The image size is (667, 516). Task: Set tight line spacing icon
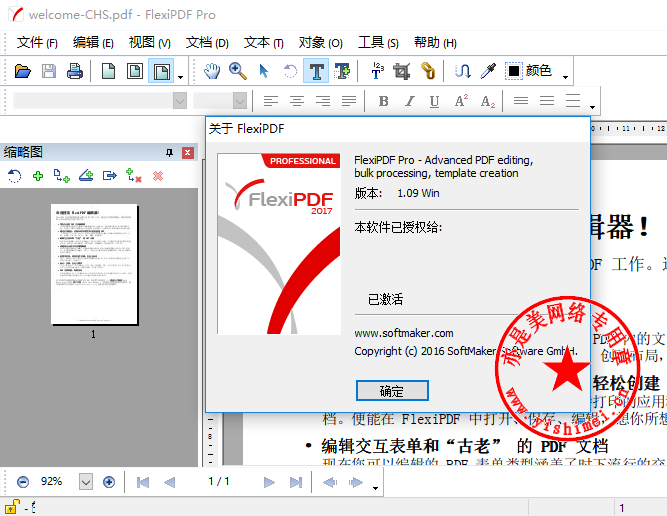point(521,101)
